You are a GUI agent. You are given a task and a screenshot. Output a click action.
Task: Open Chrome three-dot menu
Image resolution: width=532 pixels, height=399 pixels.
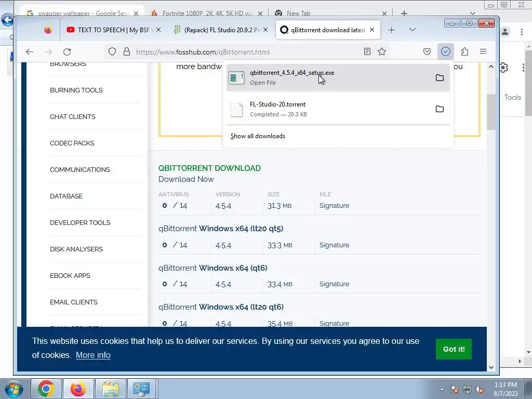(522, 32)
